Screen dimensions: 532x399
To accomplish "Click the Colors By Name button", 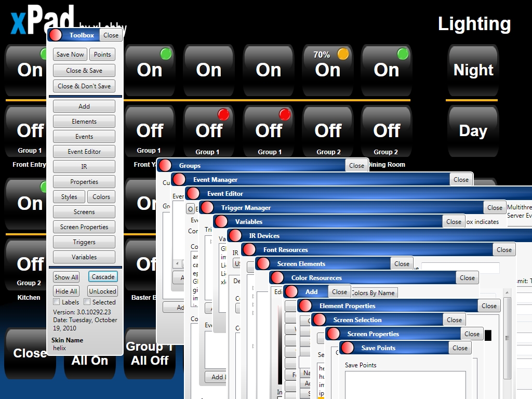I will coord(373,293).
